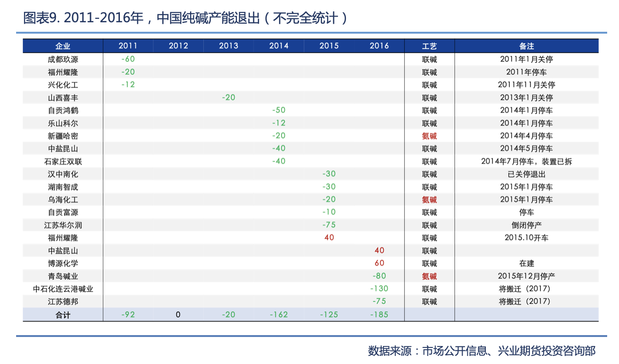Click the 已关停退出 remark cell
This screenshot has width=619, height=364.
click(x=526, y=174)
